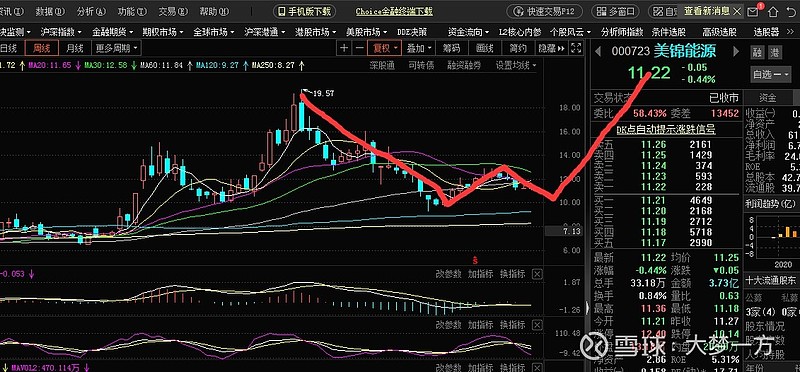The image size is (800, 372).
Task: Expand 美股市场 menu
Action: [366, 32]
